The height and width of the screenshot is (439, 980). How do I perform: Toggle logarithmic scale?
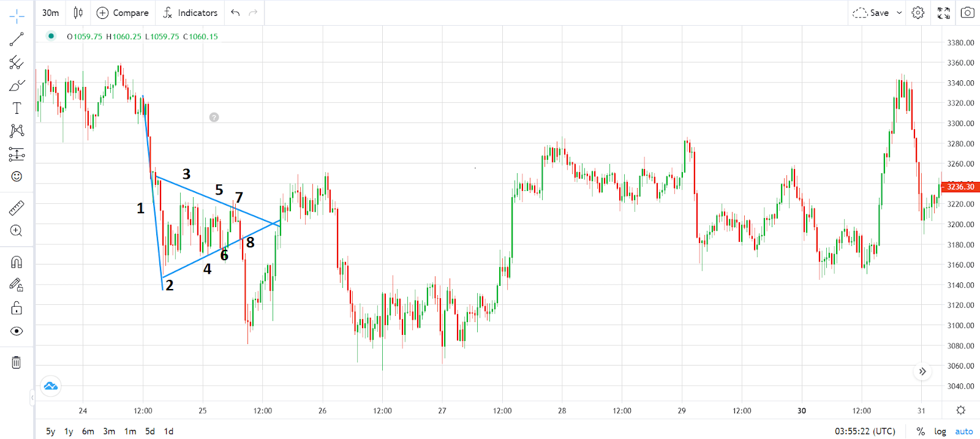(940, 432)
